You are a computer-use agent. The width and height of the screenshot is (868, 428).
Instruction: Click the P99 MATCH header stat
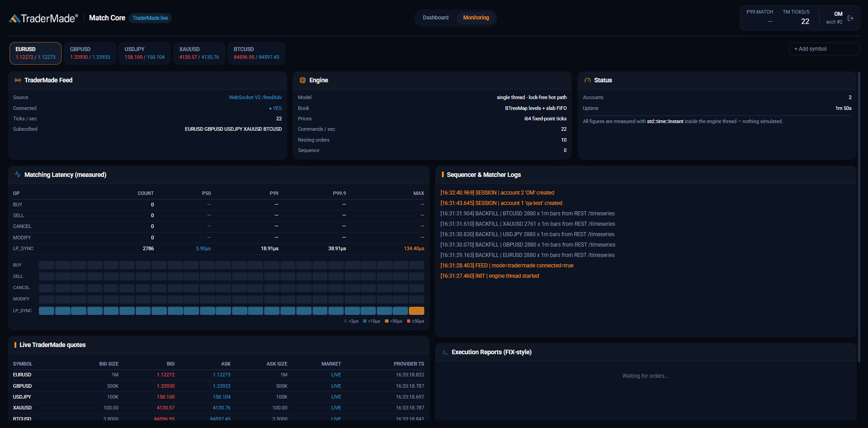pos(760,17)
